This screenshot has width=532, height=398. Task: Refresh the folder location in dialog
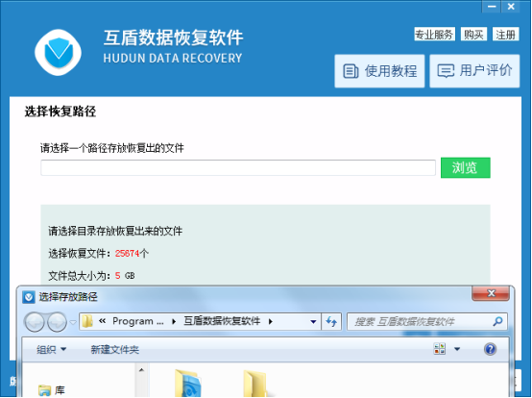point(331,321)
